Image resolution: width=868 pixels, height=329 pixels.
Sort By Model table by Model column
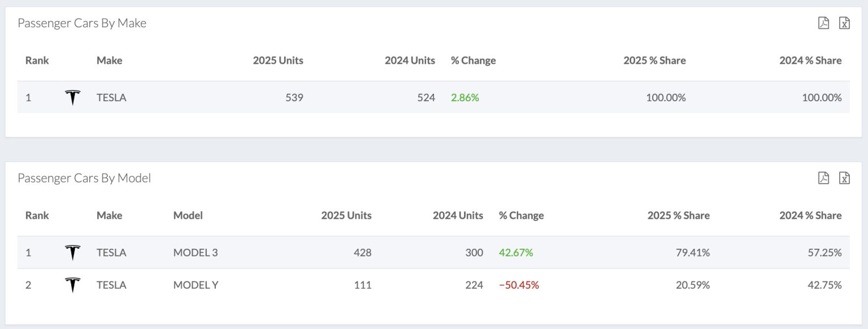coord(188,215)
